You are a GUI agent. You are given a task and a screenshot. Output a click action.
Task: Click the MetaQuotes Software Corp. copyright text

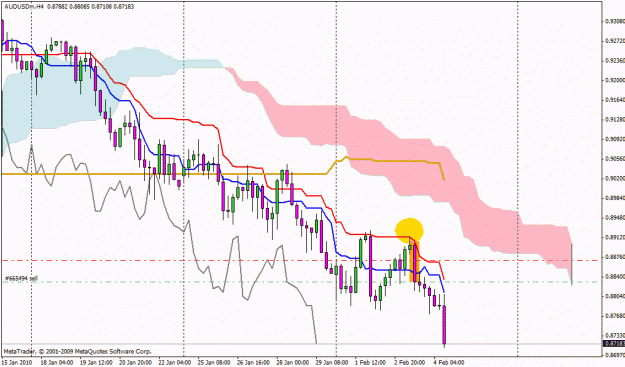coord(78,351)
